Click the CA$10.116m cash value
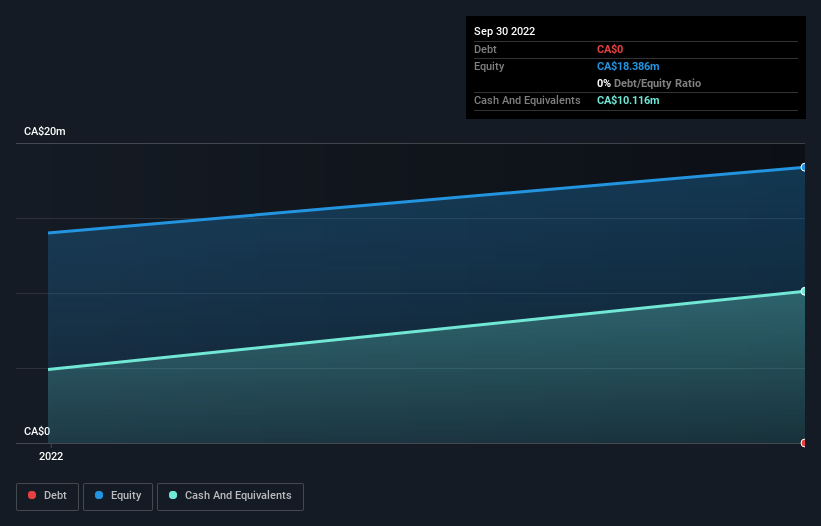 pyautogui.click(x=628, y=100)
